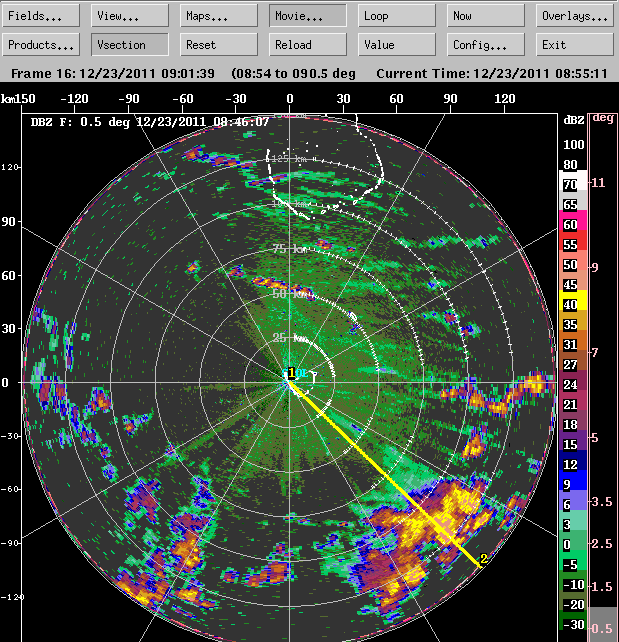Click the 35 dBZ orange color swatch
This screenshot has height=642, width=619.
[x=573, y=320]
